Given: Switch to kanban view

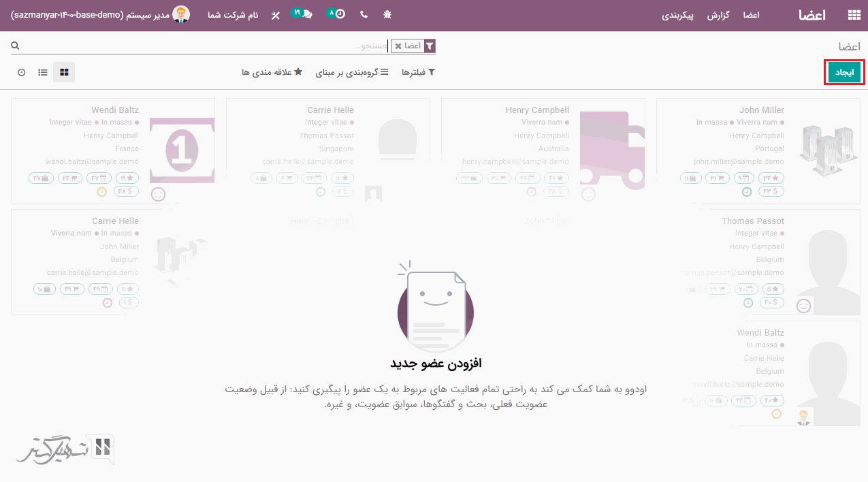Looking at the screenshot, I should pyautogui.click(x=64, y=72).
